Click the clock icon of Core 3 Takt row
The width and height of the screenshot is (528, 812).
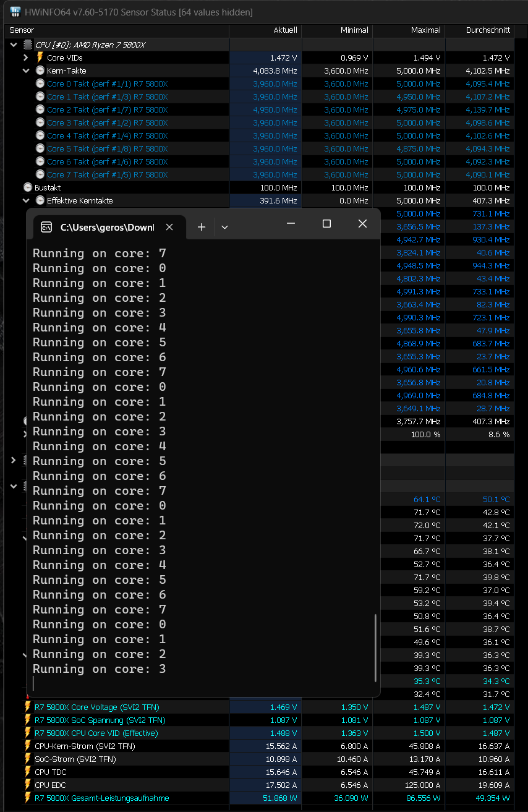click(x=40, y=122)
